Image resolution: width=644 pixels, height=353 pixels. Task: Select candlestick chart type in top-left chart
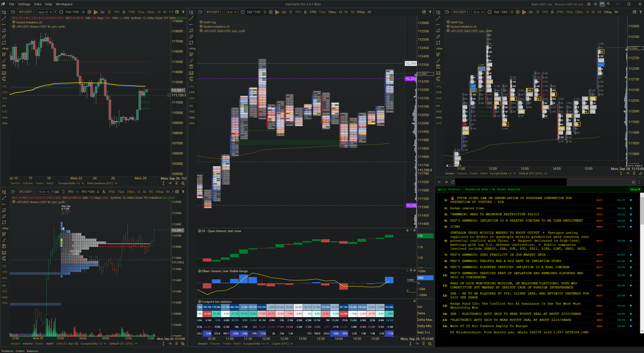tap(109, 12)
